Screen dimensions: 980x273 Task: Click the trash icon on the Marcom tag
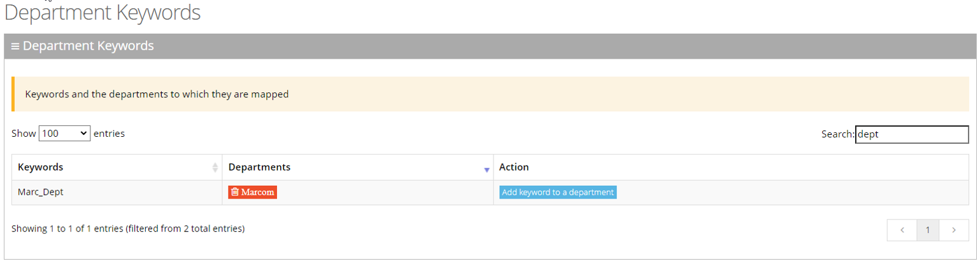(x=235, y=192)
